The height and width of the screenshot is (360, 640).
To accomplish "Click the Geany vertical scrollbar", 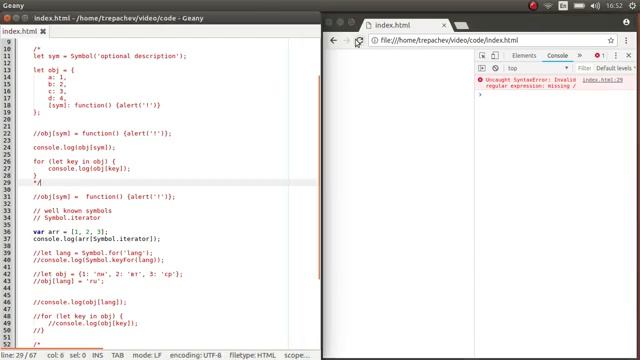I will point(319,177).
